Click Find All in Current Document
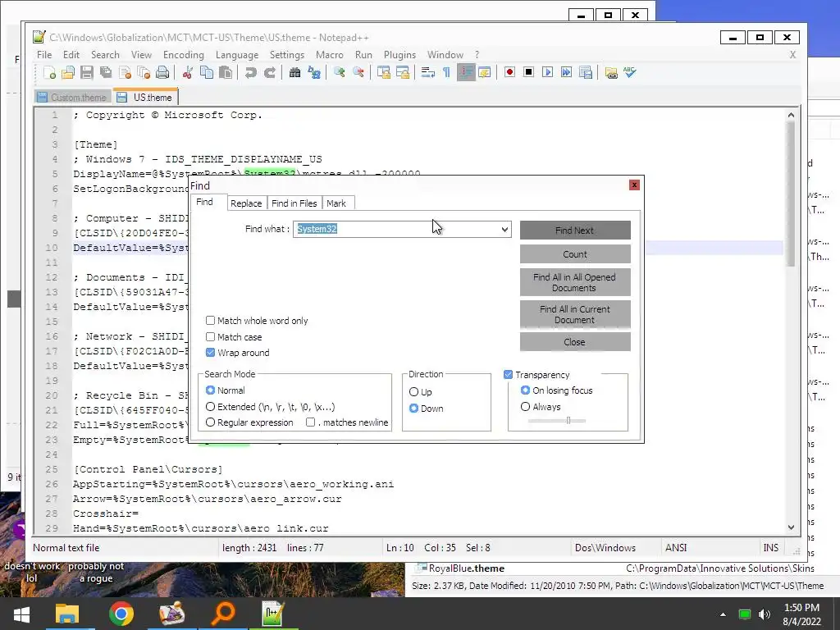Screen dimensions: 840x630 [575, 314]
